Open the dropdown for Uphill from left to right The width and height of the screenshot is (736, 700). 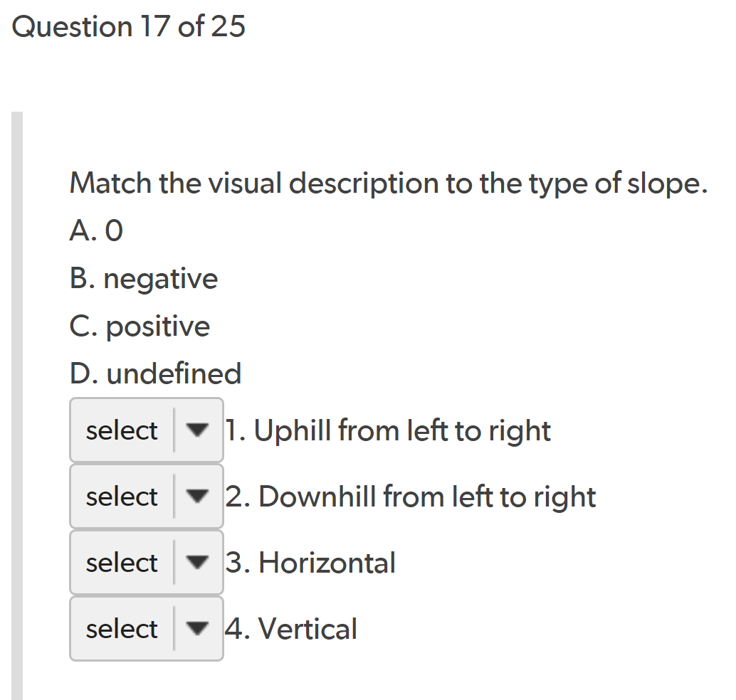tap(147, 430)
